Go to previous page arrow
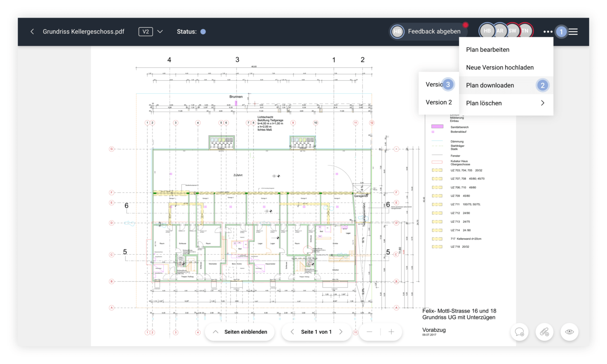This screenshot has height=364, width=607. coord(292,332)
